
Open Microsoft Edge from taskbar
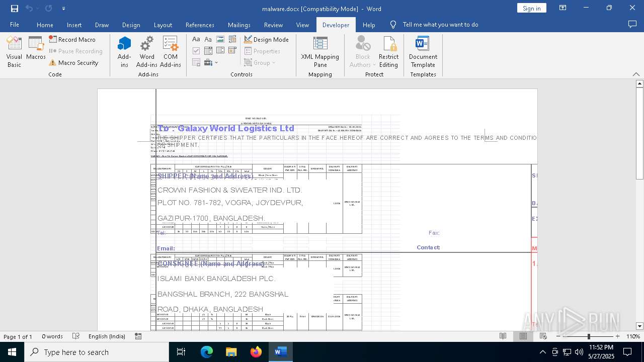coord(207,352)
